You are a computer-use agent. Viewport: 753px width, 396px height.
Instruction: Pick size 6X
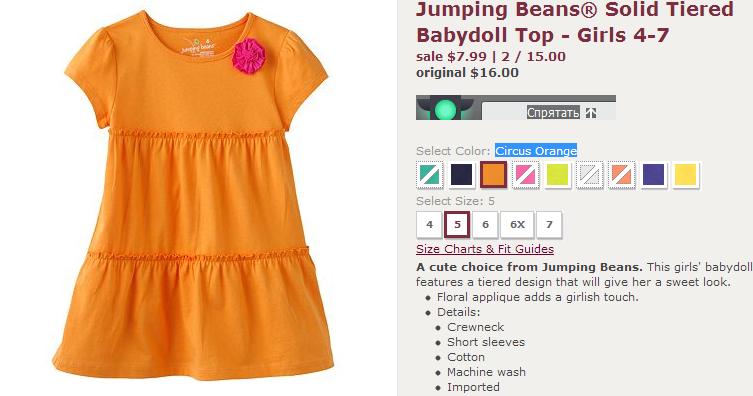pyautogui.click(x=517, y=225)
